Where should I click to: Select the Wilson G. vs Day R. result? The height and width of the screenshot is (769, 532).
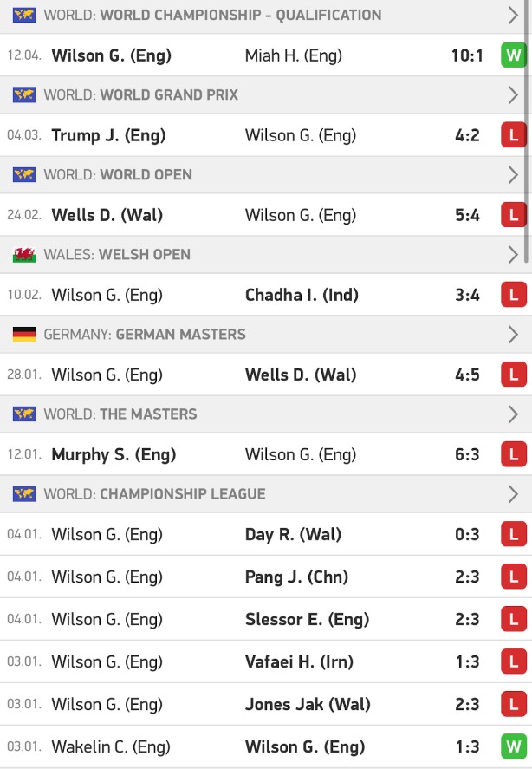(266, 534)
